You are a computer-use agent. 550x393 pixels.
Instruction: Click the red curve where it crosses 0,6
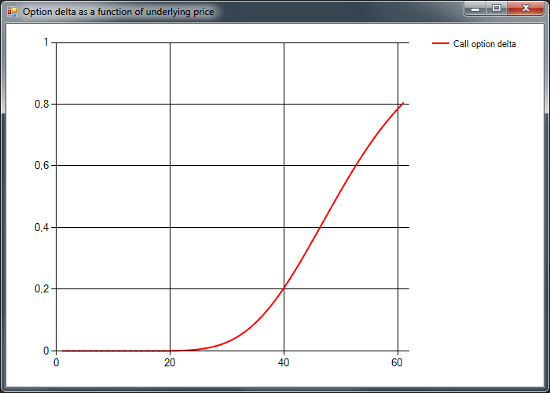pos(356,165)
